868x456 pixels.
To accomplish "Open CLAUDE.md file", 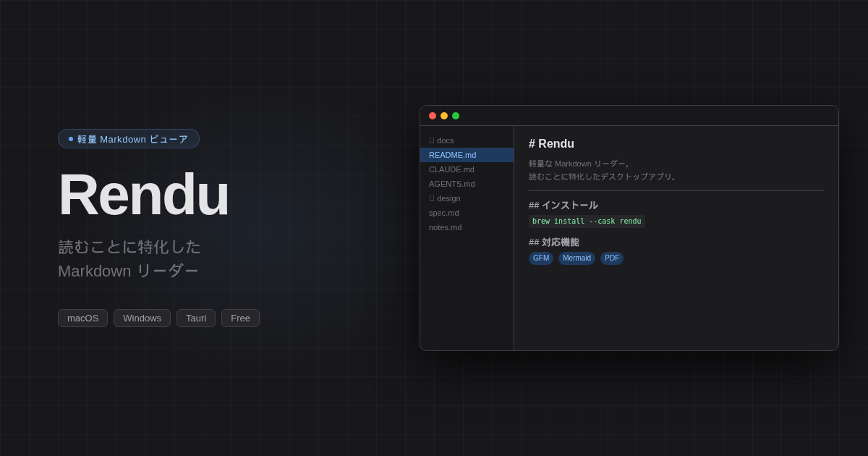I will click(x=467, y=169).
